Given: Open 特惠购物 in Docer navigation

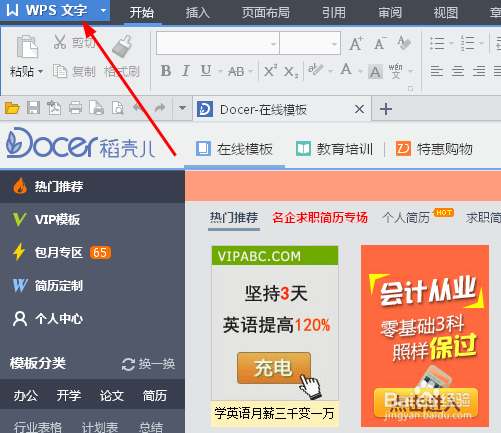Looking at the screenshot, I should coord(434,149).
